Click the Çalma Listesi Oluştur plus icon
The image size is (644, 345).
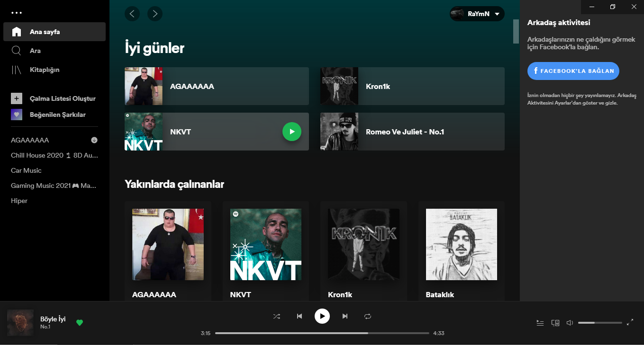[17, 98]
